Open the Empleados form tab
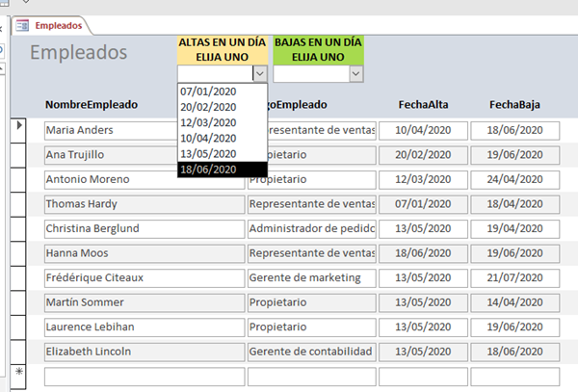This screenshot has width=578, height=392. [52, 25]
